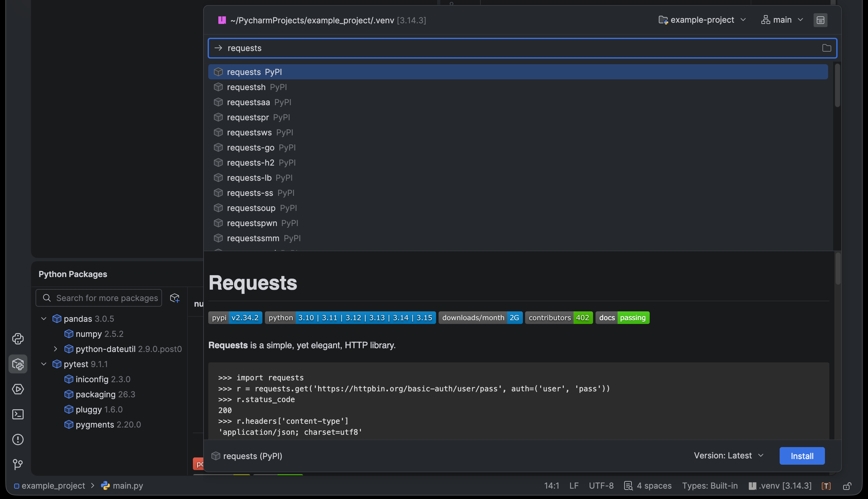Click the folder icon in requests search field
This screenshot has width=868, height=499.
tap(826, 48)
